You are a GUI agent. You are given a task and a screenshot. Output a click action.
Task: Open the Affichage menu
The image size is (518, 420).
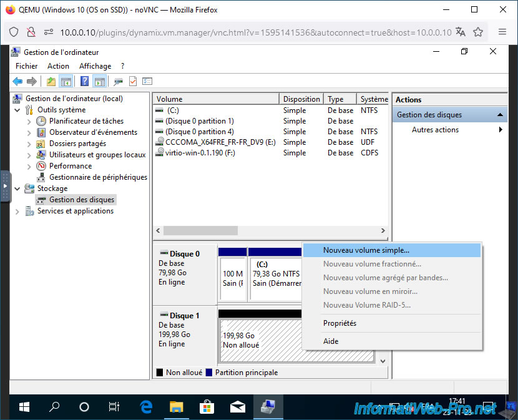tap(95, 66)
